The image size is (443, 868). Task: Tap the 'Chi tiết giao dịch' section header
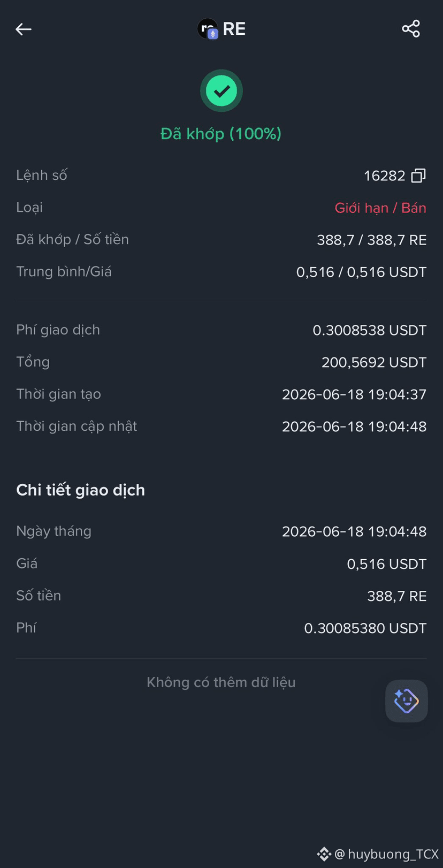[x=81, y=490]
